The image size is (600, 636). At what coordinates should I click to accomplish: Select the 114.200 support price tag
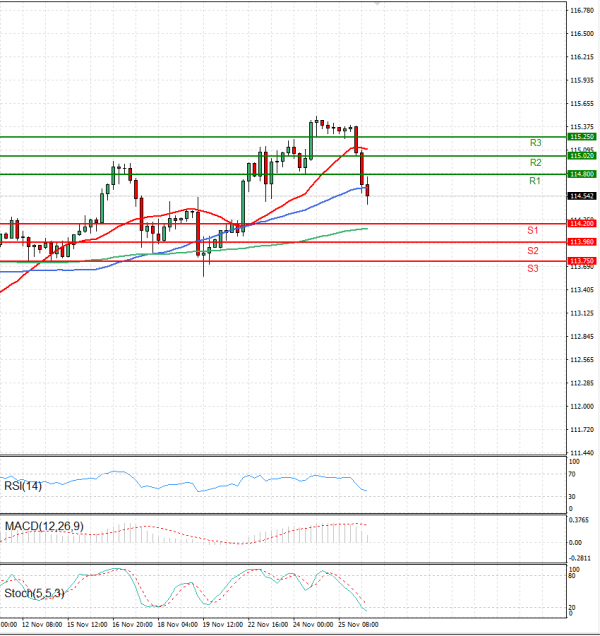click(582, 223)
